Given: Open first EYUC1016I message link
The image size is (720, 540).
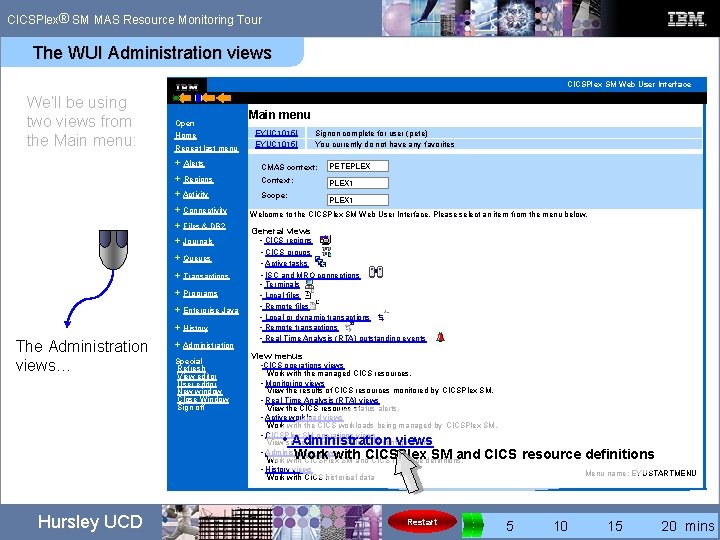Looking at the screenshot, I should pos(276,133).
